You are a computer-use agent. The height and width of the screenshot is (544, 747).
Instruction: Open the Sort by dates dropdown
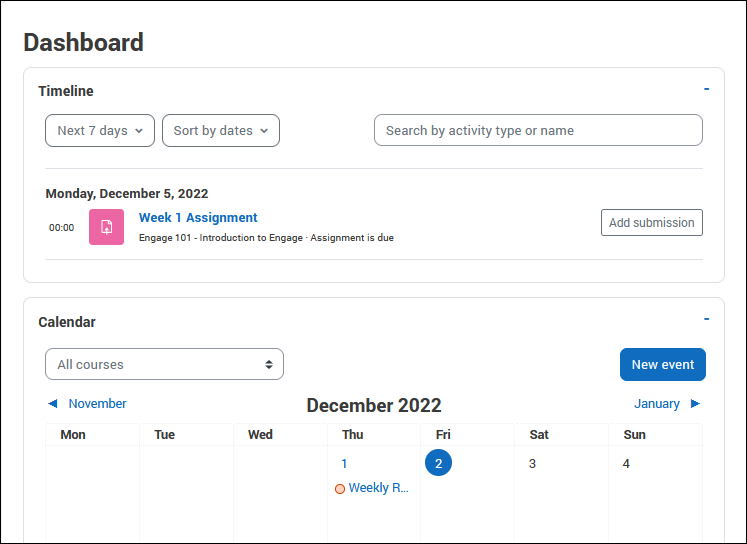[221, 131]
